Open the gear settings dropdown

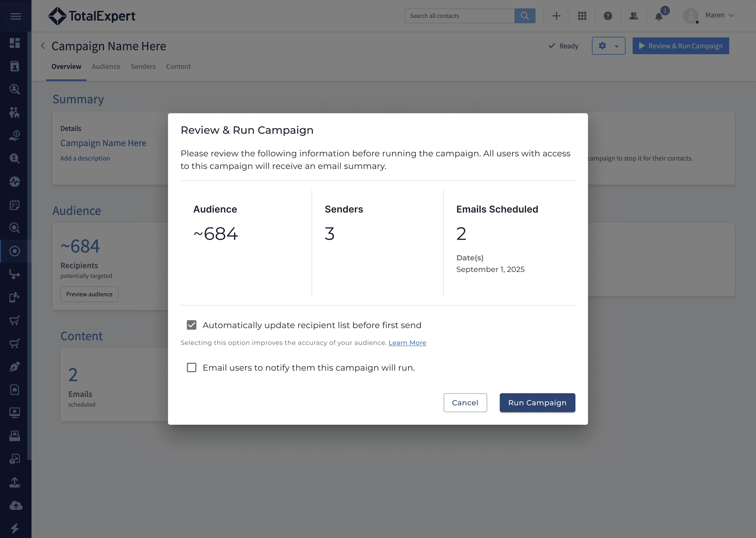coord(608,46)
